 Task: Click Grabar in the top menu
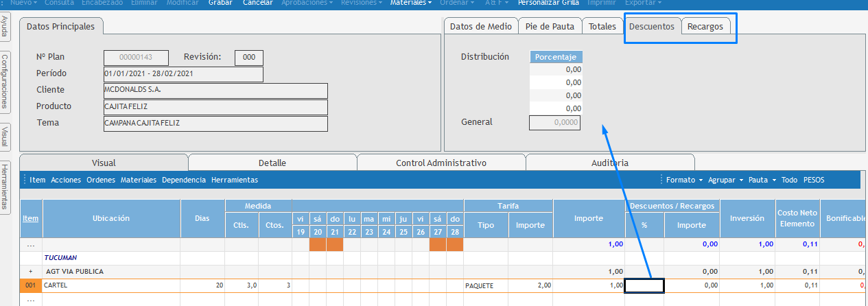coord(220,3)
